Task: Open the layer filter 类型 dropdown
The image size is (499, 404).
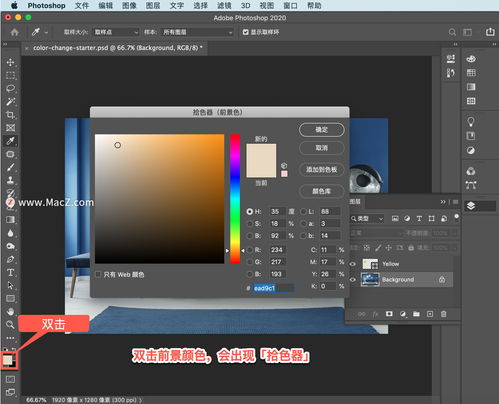Action: [x=367, y=219]
